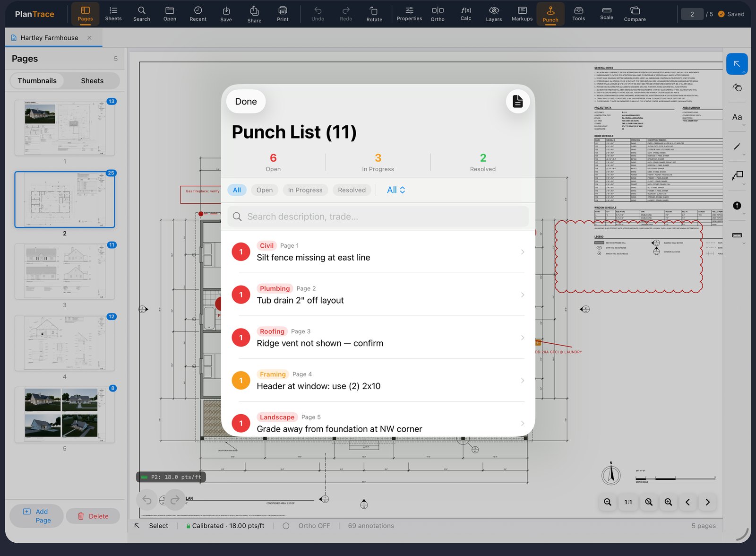Viewport: 756px width, 556px height.
Task: Open the Punch toolbar tab
Action: click(x=550, y=14)
